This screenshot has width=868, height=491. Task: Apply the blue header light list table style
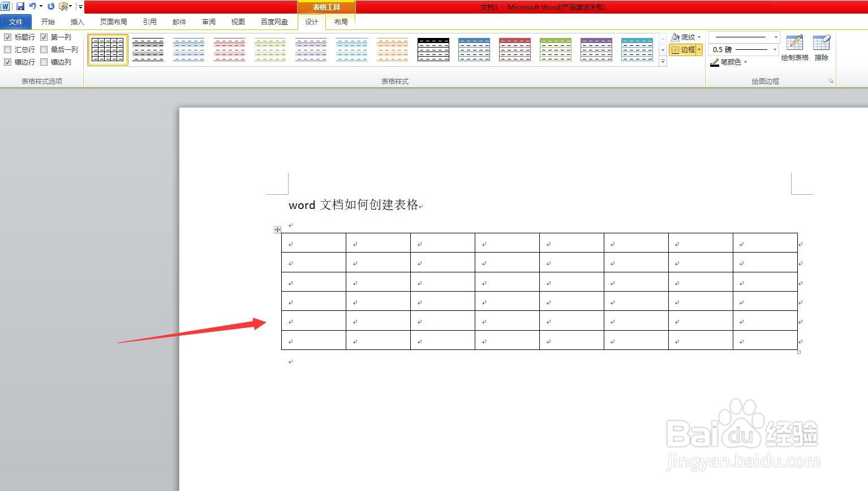tap(474, 50)
